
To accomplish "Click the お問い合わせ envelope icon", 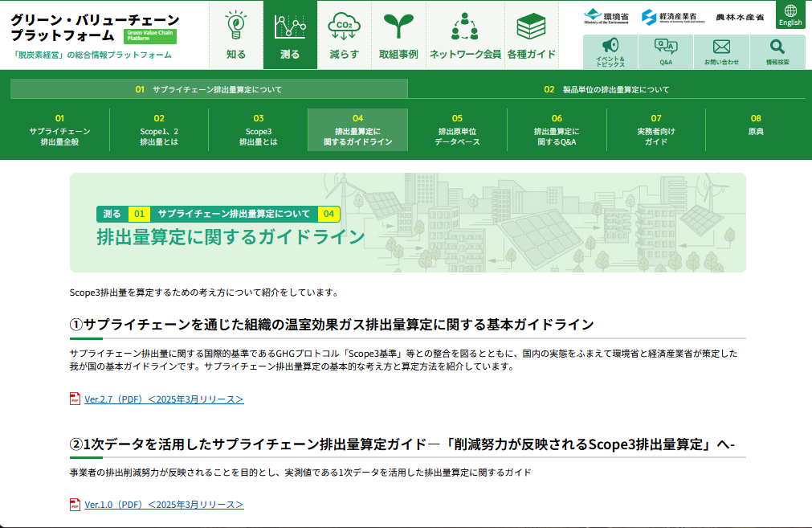I will pos(721,47).
